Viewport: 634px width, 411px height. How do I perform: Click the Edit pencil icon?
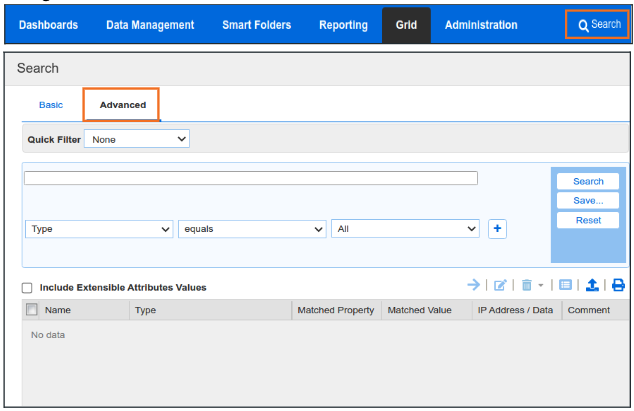(x=500, y=285)
